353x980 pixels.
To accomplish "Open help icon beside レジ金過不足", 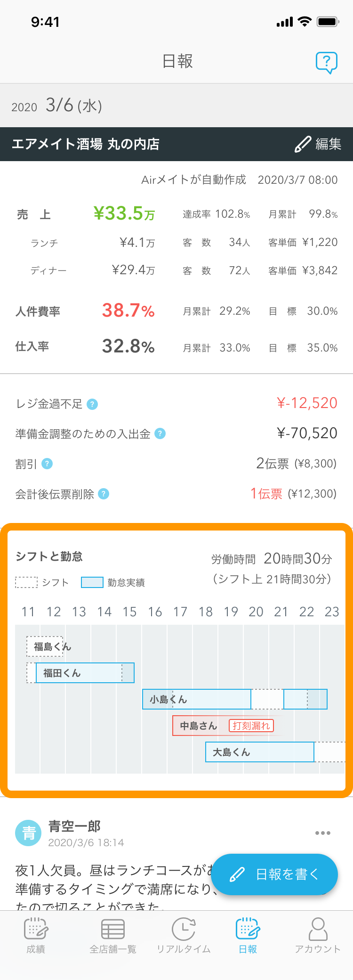I will point(93,404).
